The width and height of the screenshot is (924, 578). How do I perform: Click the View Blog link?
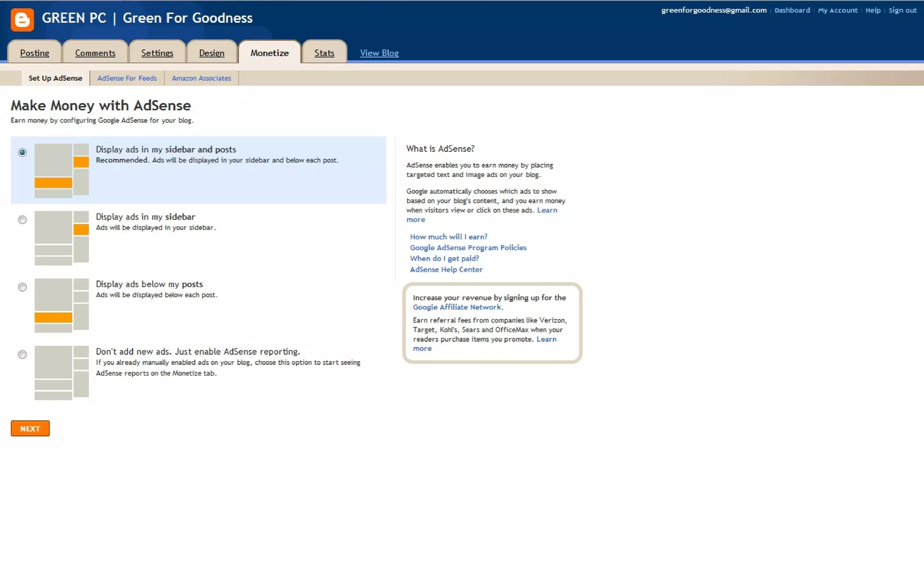379,53
